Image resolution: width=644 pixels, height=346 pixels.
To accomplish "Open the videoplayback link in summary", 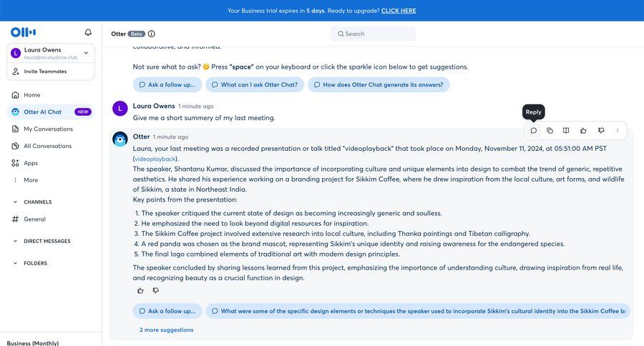I will click(155, 159).
